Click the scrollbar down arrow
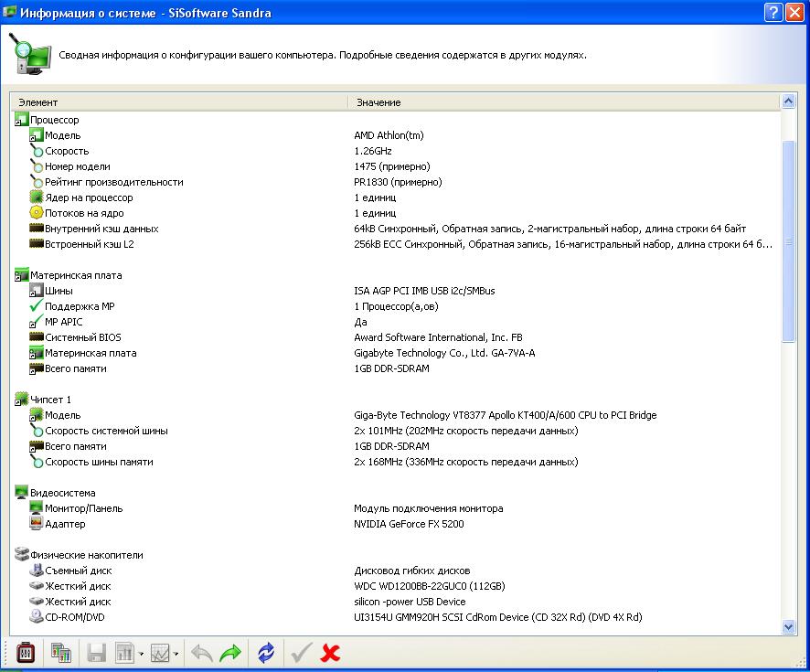 click(788, 627)
